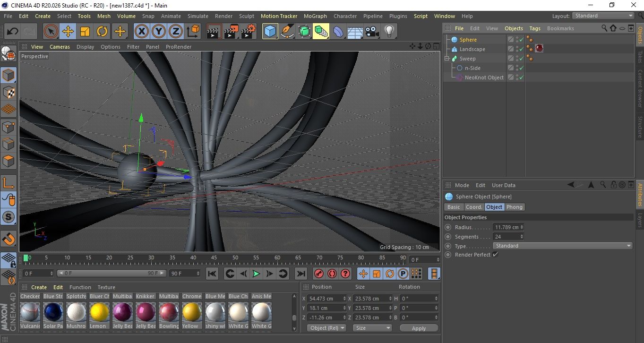Select the n-Side object
The height and width of the screenshot is (343, 644).
click(x=472, y=68)
